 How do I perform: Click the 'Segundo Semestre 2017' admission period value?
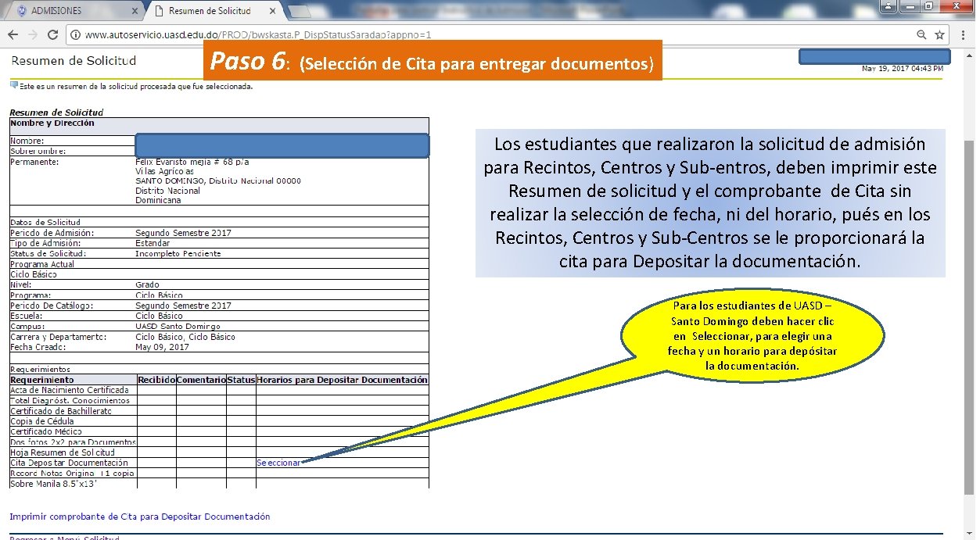pyautogui.click(x=183, y=233)
